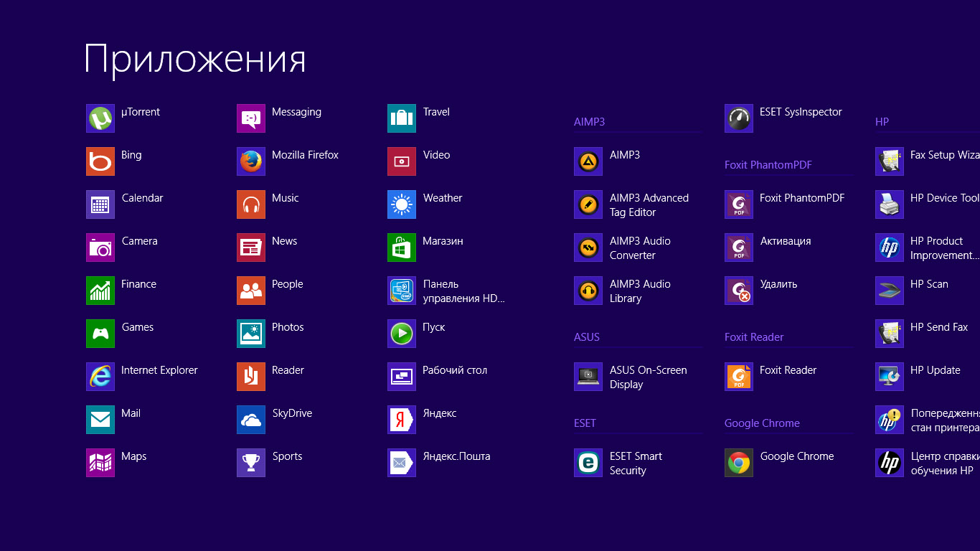Image resolution: width=980 pixels, height=551 pixels.
Task: Launch the Video app icon
Action: [402, 161]
